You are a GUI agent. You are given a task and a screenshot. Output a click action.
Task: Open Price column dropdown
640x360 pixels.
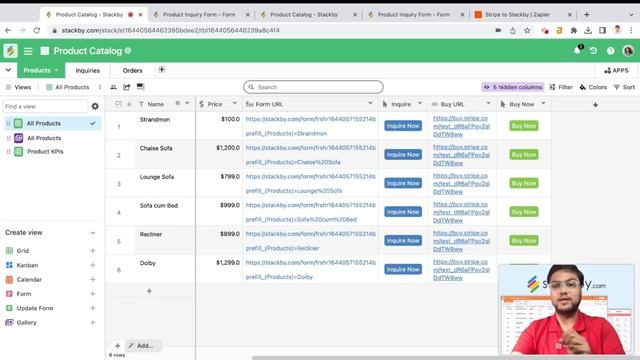coord(235,104)
